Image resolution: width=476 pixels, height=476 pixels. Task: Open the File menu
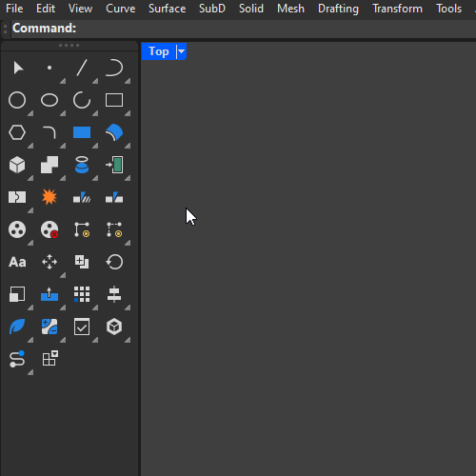tap(14, 9)
